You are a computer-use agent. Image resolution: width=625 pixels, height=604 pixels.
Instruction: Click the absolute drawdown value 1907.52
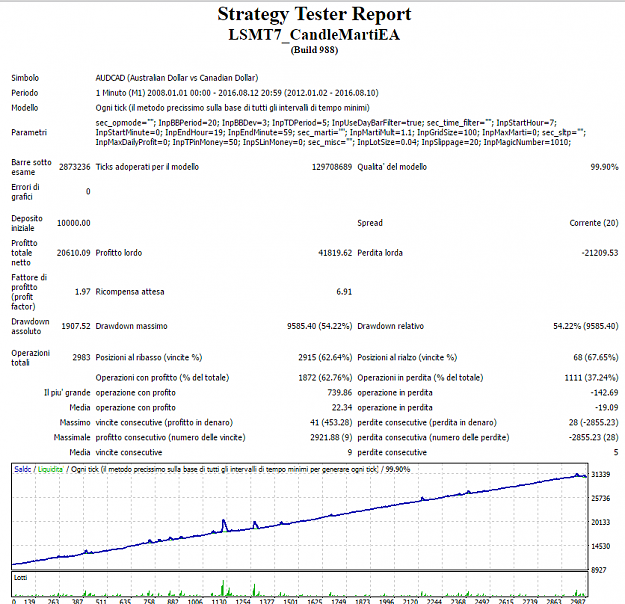[76, 326]
